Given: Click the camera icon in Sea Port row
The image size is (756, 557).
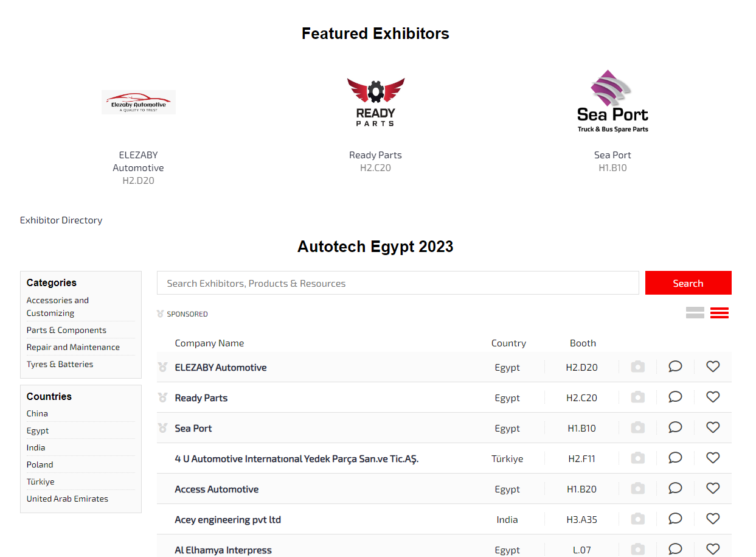Looking at the screenshot, I should tap(637, 427).
